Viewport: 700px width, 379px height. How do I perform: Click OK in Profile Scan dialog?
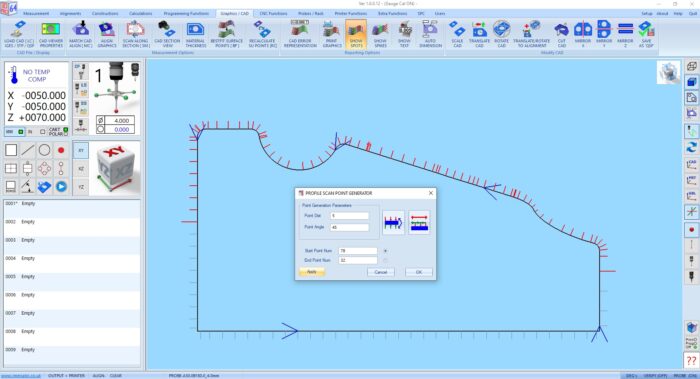point(419,272)
